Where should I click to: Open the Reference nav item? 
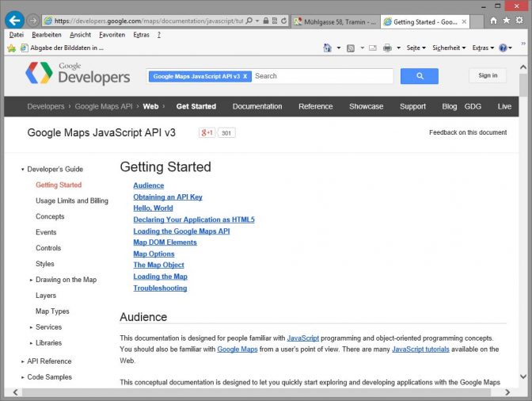click(x=316, y=107)
